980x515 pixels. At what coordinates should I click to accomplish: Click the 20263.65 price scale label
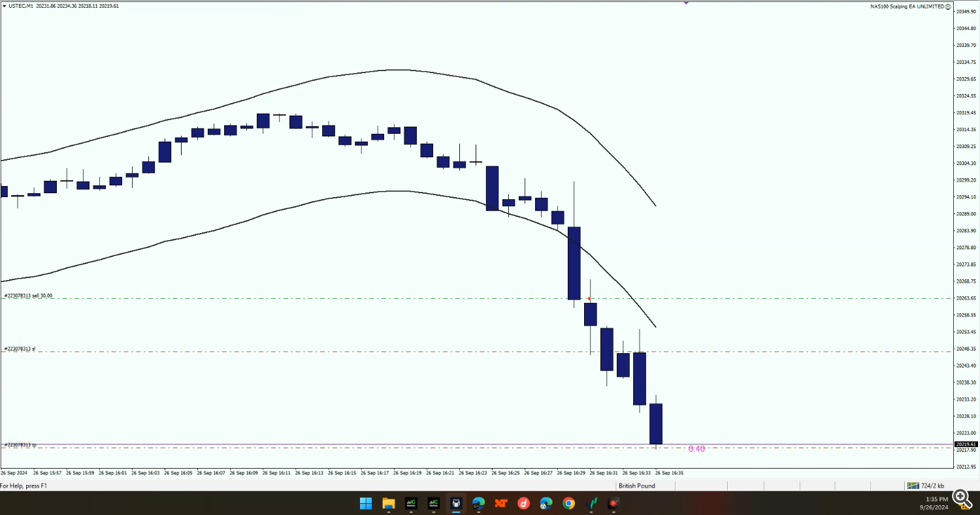point(966,298)
